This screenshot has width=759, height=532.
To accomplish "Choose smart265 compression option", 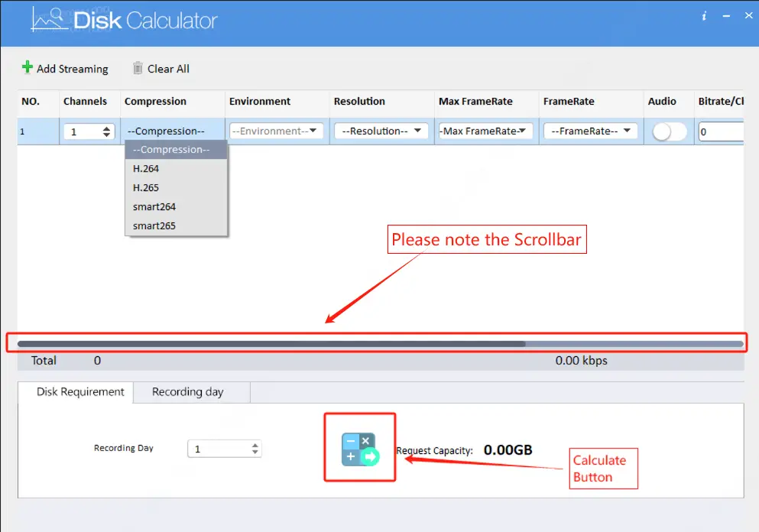I will click(x=155, y=225).
